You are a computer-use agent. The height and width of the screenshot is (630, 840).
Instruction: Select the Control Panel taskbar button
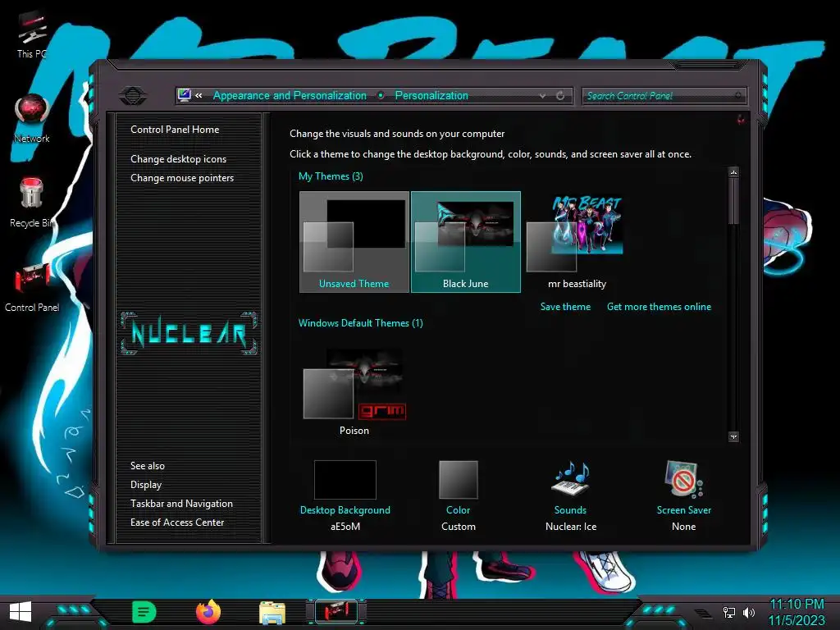pyautogui.click(x=336, y=611)
